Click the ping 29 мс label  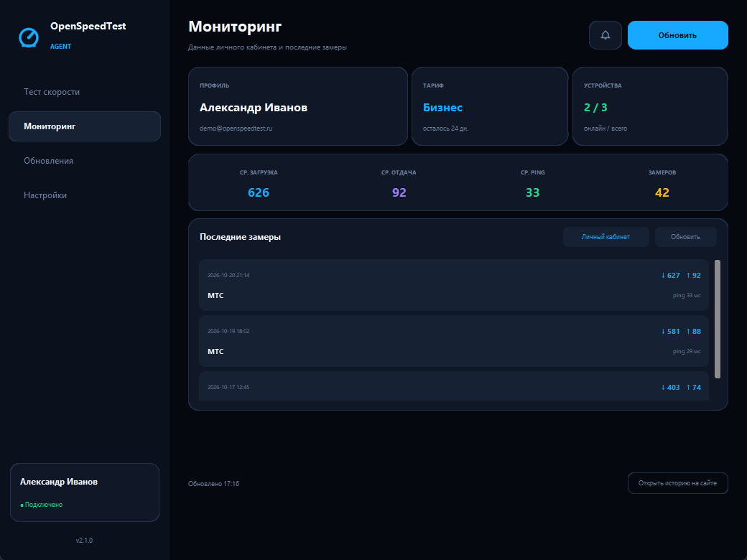point(687,351)
